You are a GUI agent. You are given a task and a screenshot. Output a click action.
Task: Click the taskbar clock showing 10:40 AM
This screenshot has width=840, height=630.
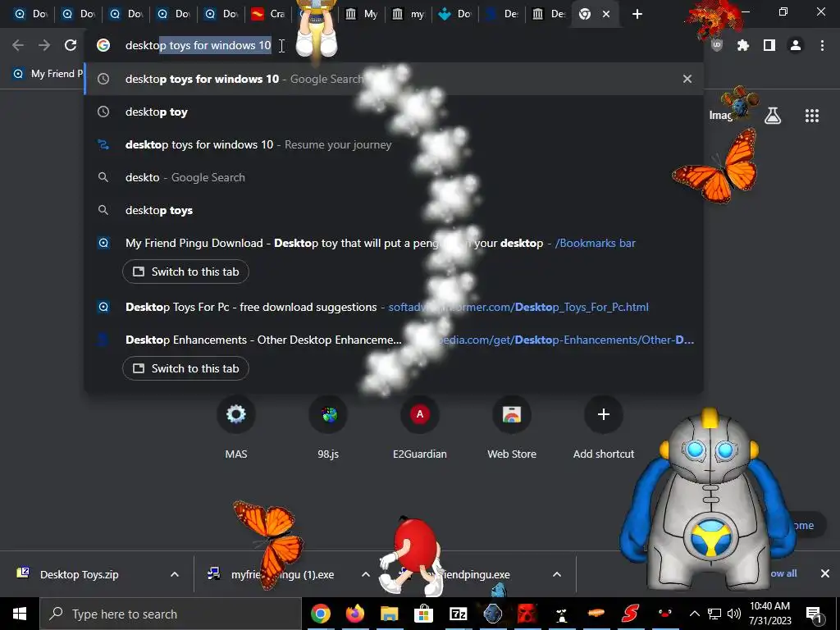(769, 614)
